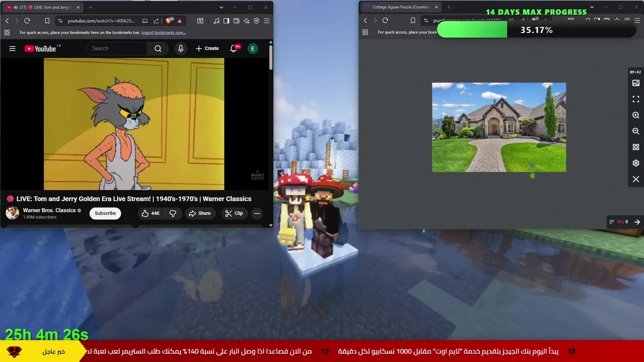Close the Cottage Jigsaw Puzzle tab

[x=436, y=7]
